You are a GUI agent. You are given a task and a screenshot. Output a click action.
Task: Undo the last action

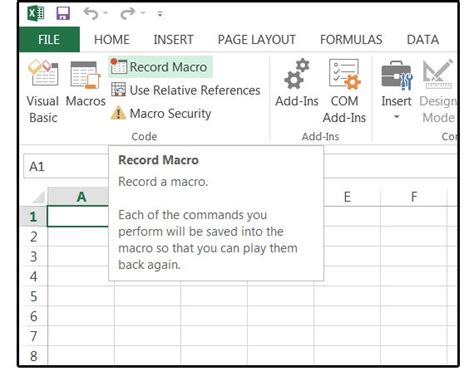[91, 13]
